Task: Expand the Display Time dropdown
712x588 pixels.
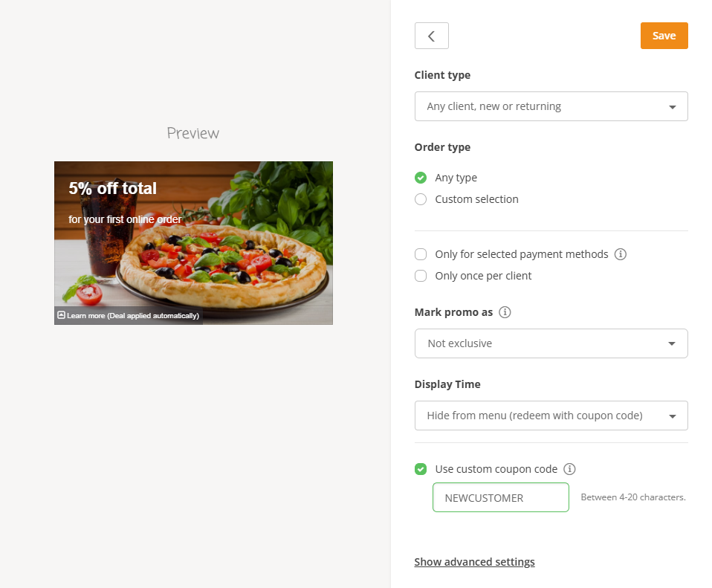Action: 551,416
